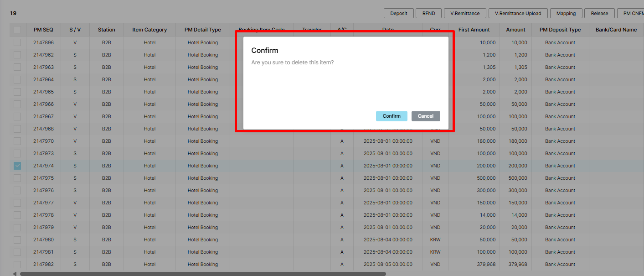
Task: Click the S / V column header
Action: [75, 30]
